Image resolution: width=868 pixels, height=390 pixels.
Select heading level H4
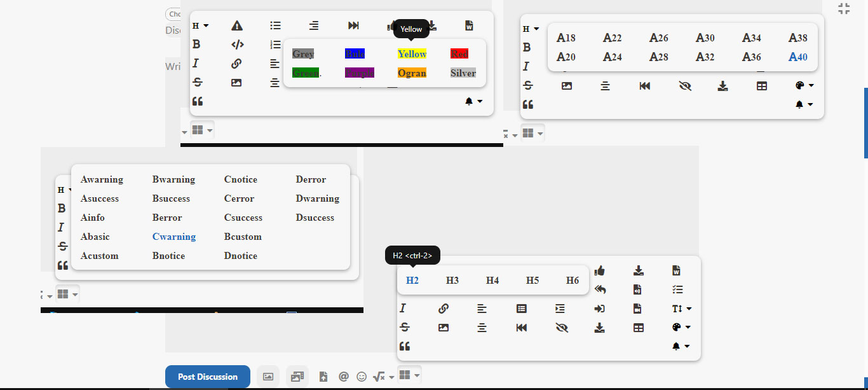point(492,281)
